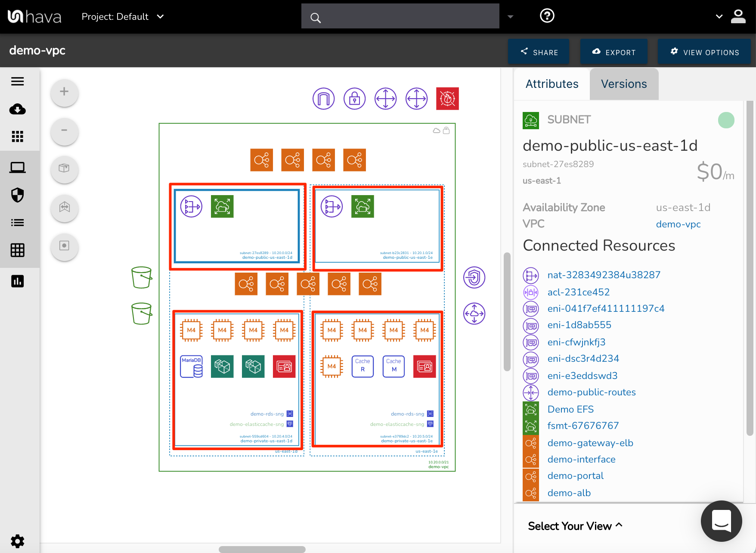
Task: Open the account dropdown chevron at top right
Action: 719,16
